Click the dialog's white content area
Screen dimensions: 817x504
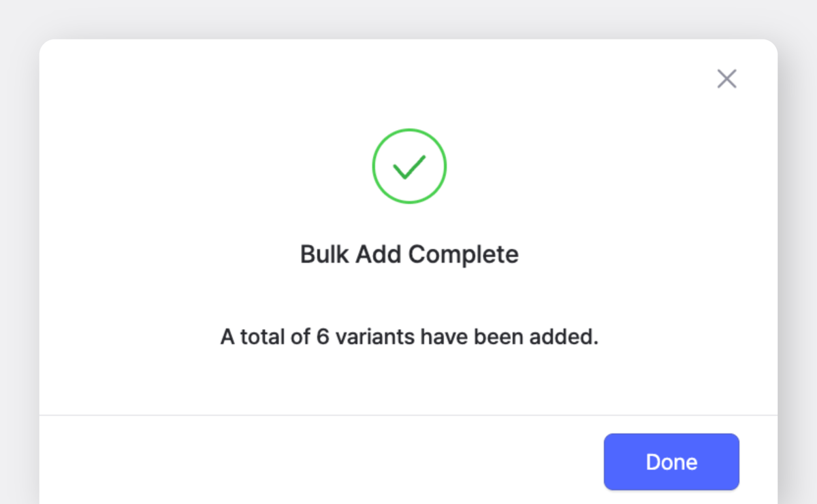click(x=408, y=381)
